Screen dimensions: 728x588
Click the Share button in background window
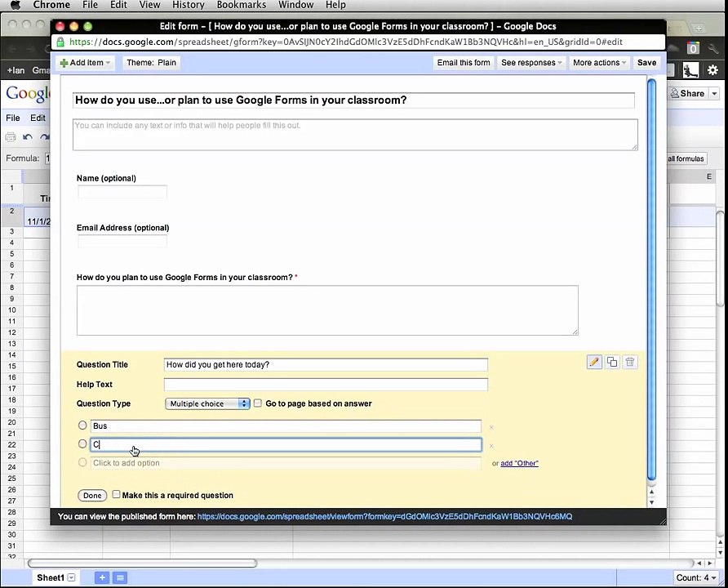(688, 93)
